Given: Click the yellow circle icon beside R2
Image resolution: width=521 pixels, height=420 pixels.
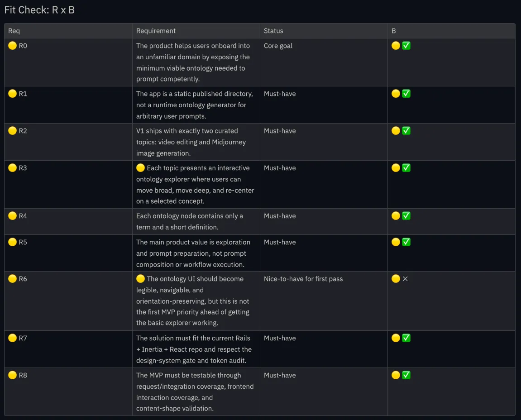Looking at the screenshot, I should click(x=13, y=131).
